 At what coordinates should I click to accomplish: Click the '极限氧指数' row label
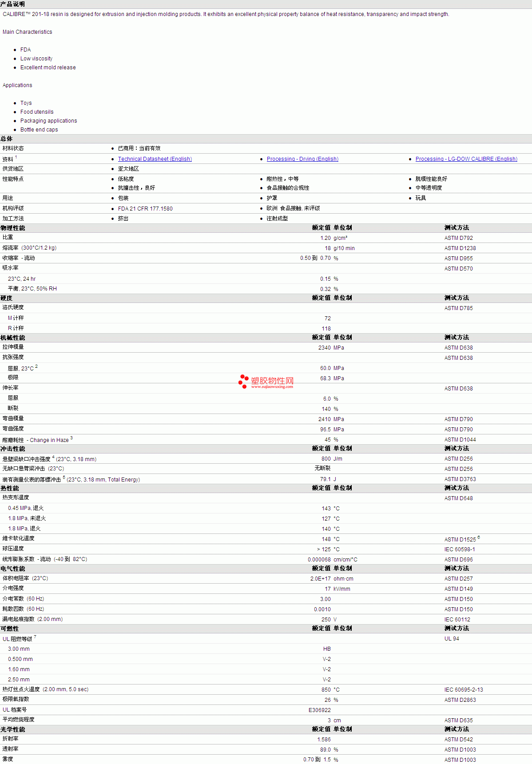click(16, 700)
